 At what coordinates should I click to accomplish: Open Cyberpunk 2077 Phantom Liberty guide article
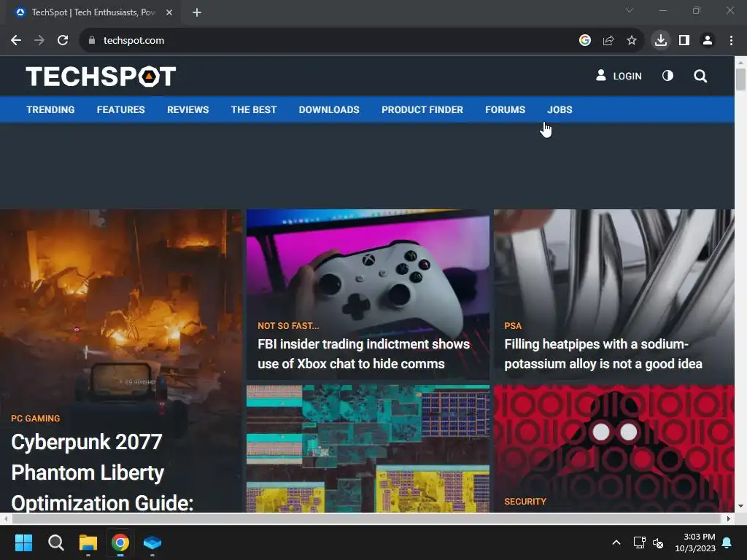[102, 472]
